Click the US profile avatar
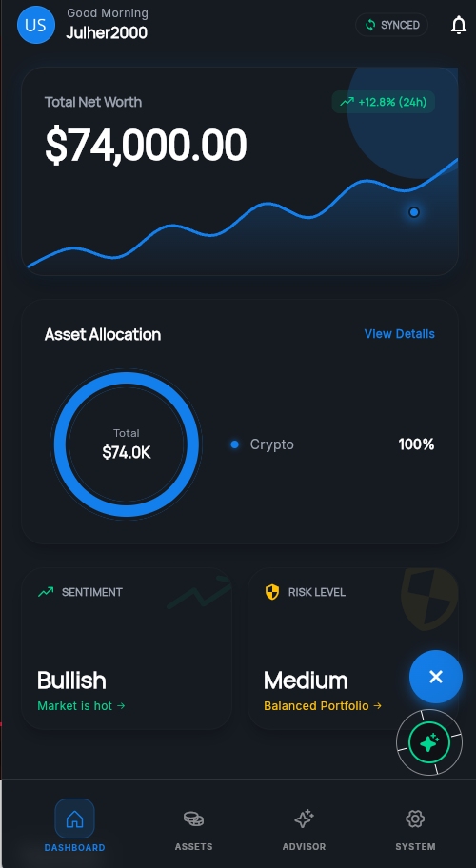Screen dimensions: 476x868 tap(36, 25)
